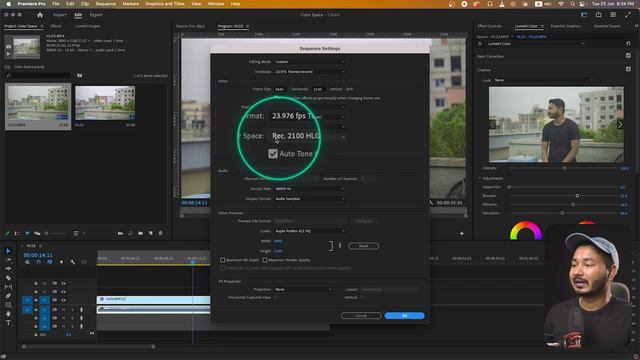This screenshot has height=360, width=640.
Task: Toggle the V1 track lock
Action: (36, 300)
